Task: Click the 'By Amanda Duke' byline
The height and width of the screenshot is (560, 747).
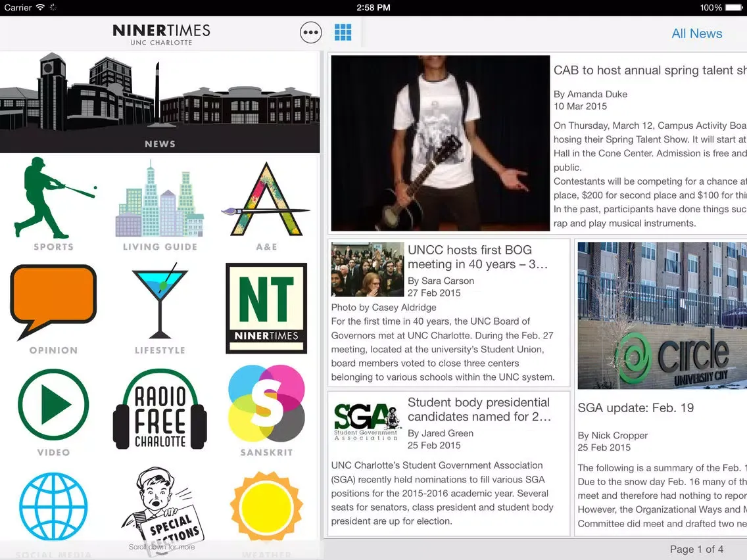Action: pyautogui.click(x=590, y=94)
